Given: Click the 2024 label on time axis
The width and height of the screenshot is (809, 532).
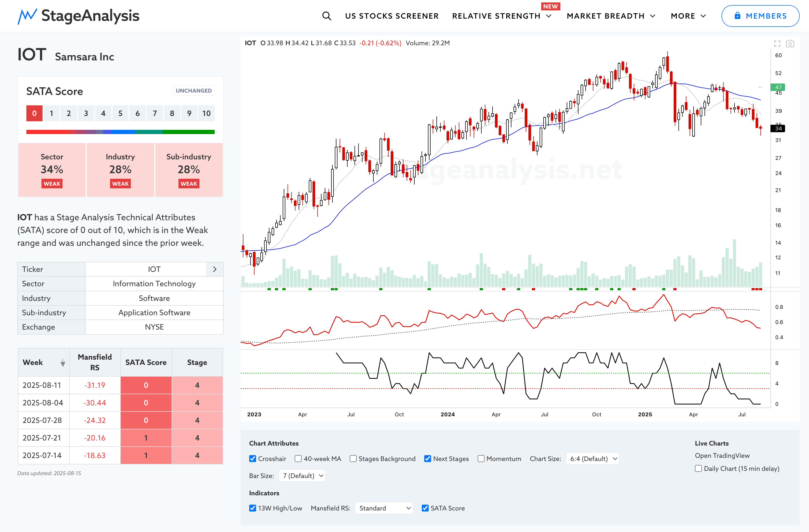Looking at the screenshot, I should point(447,414).
